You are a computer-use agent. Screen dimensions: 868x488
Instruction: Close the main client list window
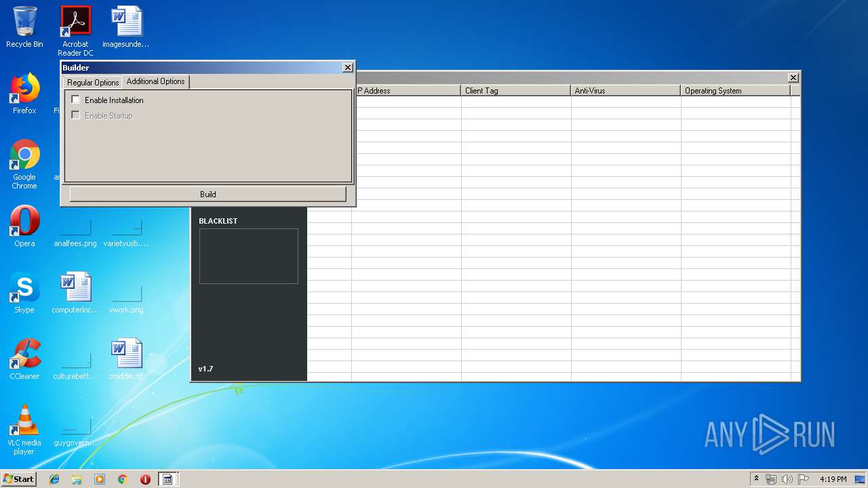(793, 78)
